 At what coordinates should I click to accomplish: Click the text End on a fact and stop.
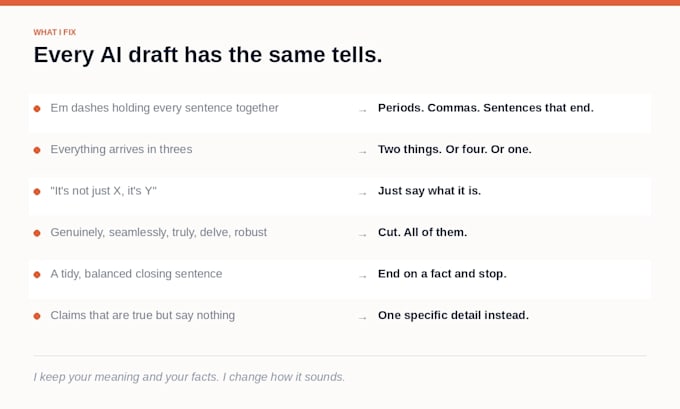coord(442,274)
